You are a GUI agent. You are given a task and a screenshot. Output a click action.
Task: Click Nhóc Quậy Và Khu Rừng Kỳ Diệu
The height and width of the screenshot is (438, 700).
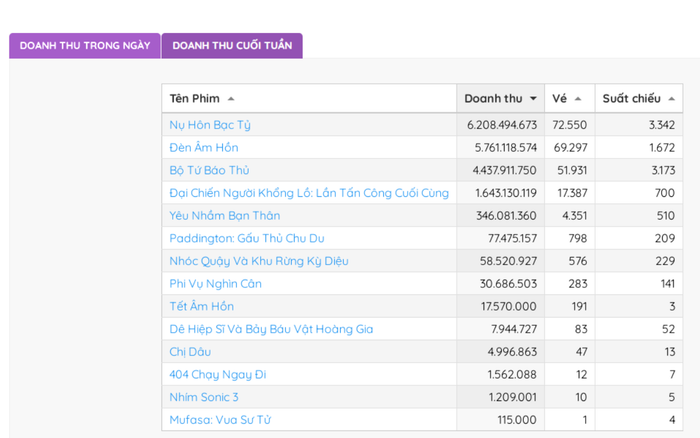(x=259, y=261)
